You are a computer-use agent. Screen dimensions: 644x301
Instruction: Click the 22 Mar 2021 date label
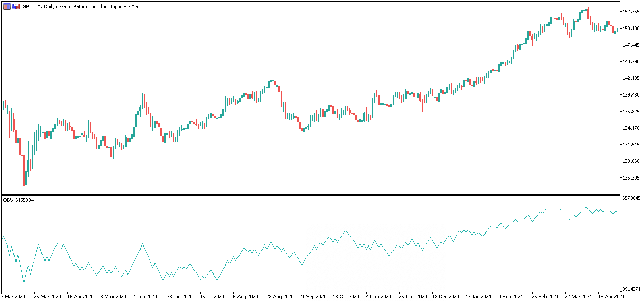[x=578, y=297]
